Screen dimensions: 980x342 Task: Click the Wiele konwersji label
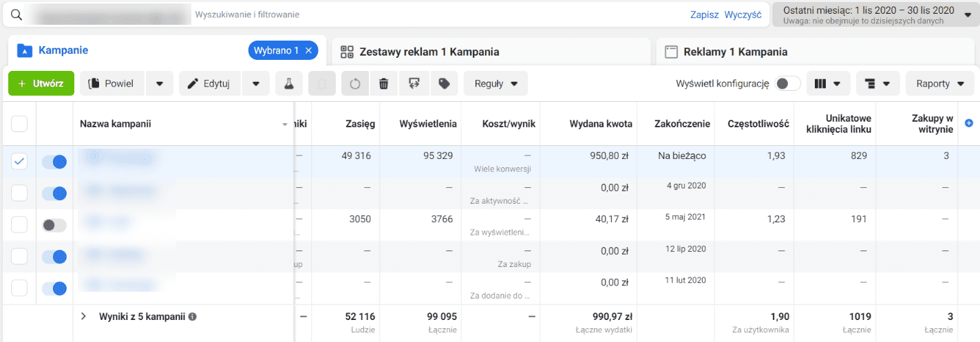[x=501, y=169]
